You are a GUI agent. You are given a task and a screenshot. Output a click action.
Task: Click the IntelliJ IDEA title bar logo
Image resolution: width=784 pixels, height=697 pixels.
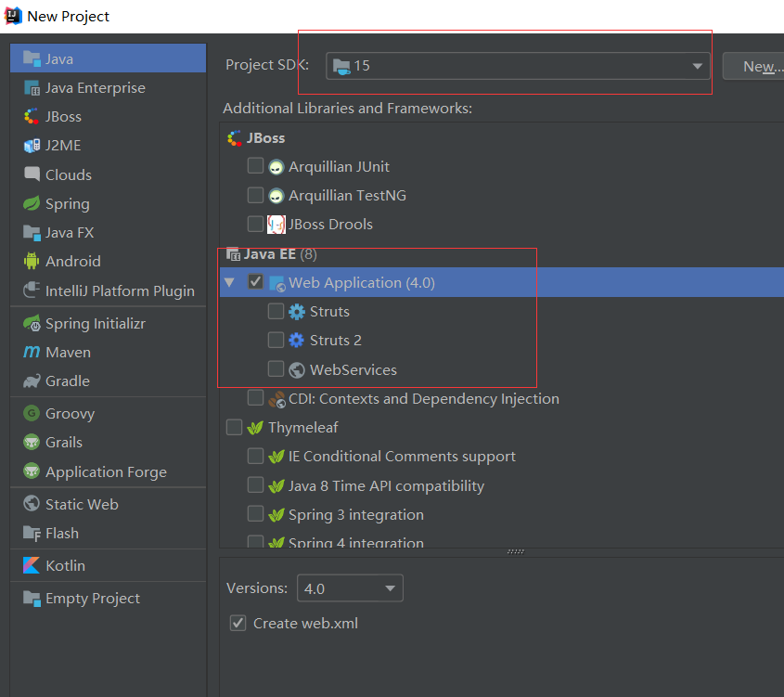point(13,16)
